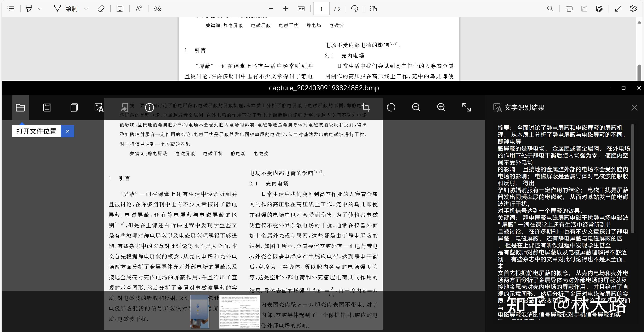
Task: Open PDF viewer settings gear
Action: [x=633, y=9]
